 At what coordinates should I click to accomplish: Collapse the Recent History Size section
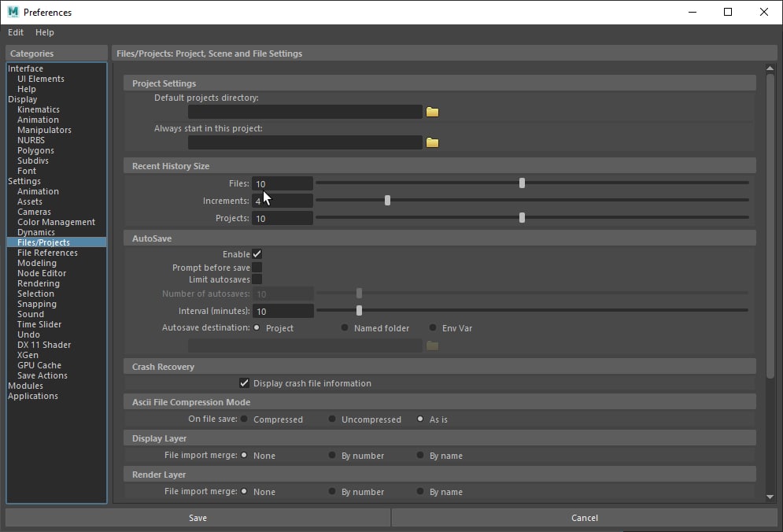coord(440,166)
